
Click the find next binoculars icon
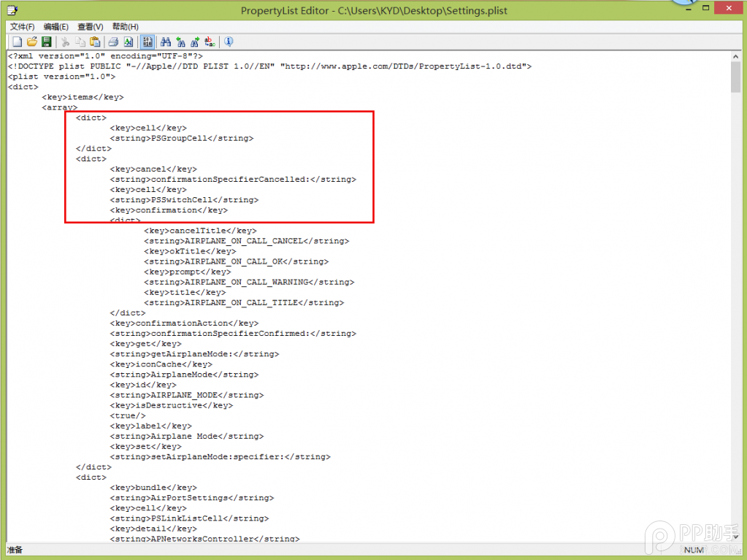click(x=195, y=42)
